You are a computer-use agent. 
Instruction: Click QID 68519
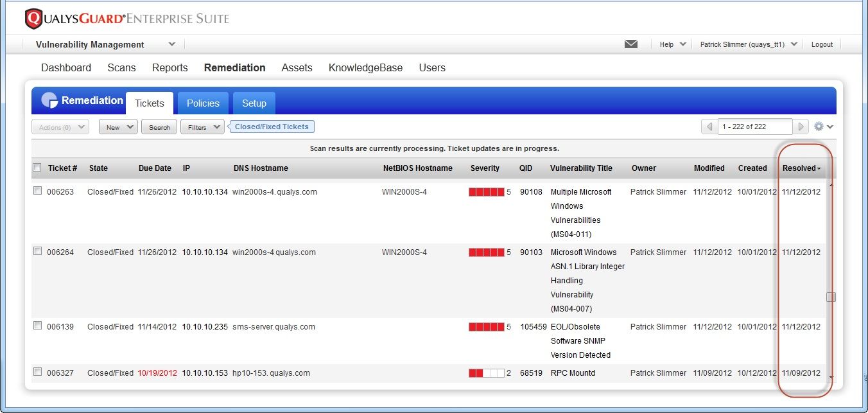[531, 373]
